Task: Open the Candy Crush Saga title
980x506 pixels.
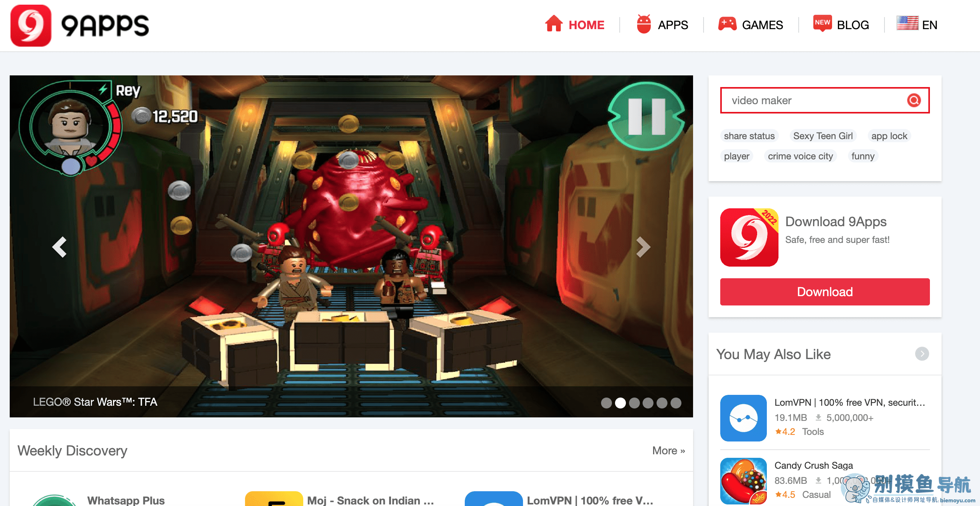Action: click(x=814, y=465)
